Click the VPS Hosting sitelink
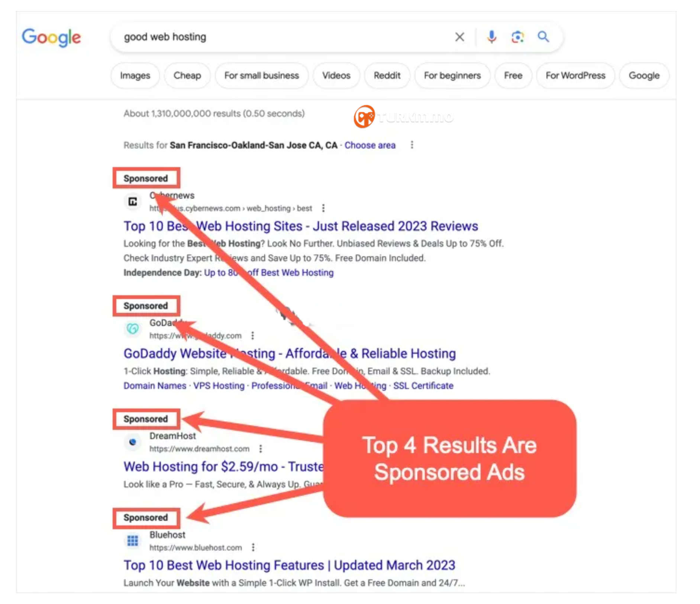The width and height of the screenshot is (700, 604). (x=219, y=386)
